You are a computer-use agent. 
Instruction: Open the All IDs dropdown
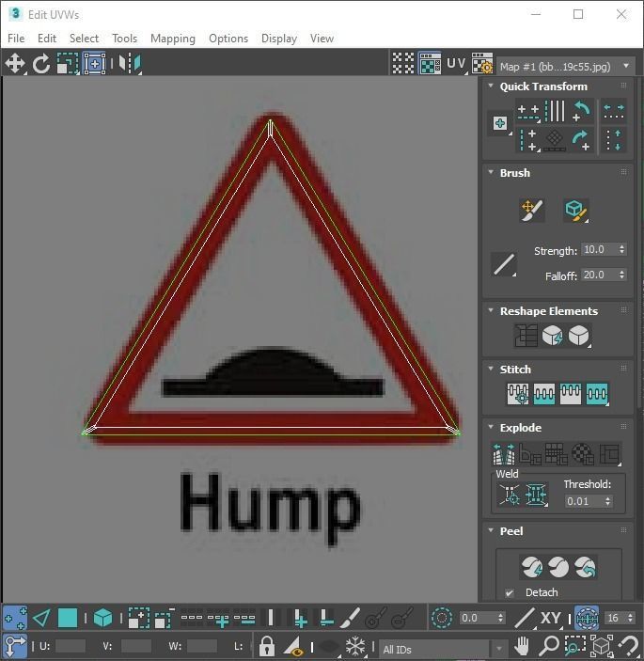442,649
